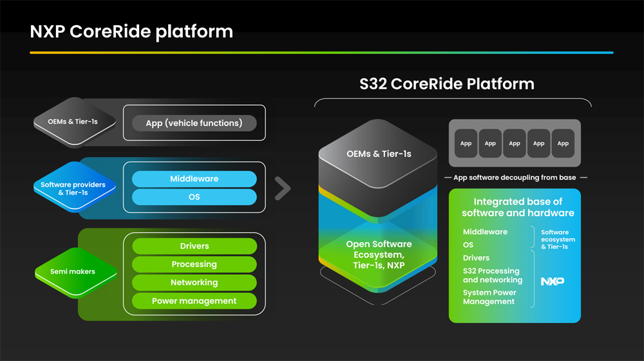The image size is (644, 361).
Task: Click the green Processing pill
Action: (x=194, y=264)
